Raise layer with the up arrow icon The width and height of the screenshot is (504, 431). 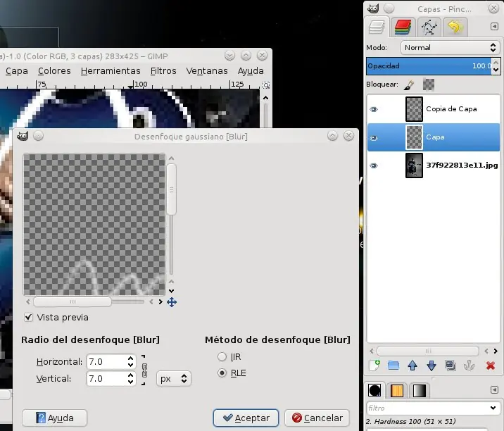pos(412,366)
